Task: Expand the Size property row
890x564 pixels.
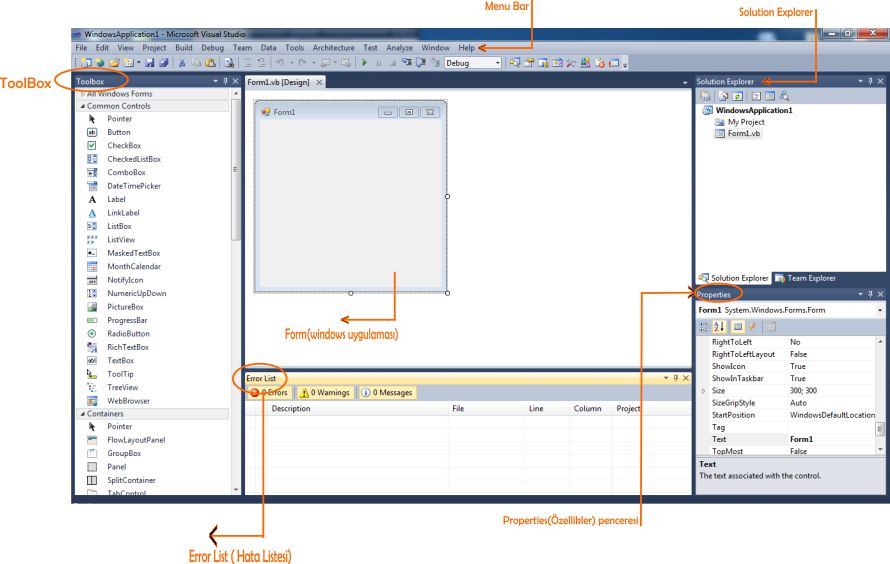Action: click(x=703, y=390)
